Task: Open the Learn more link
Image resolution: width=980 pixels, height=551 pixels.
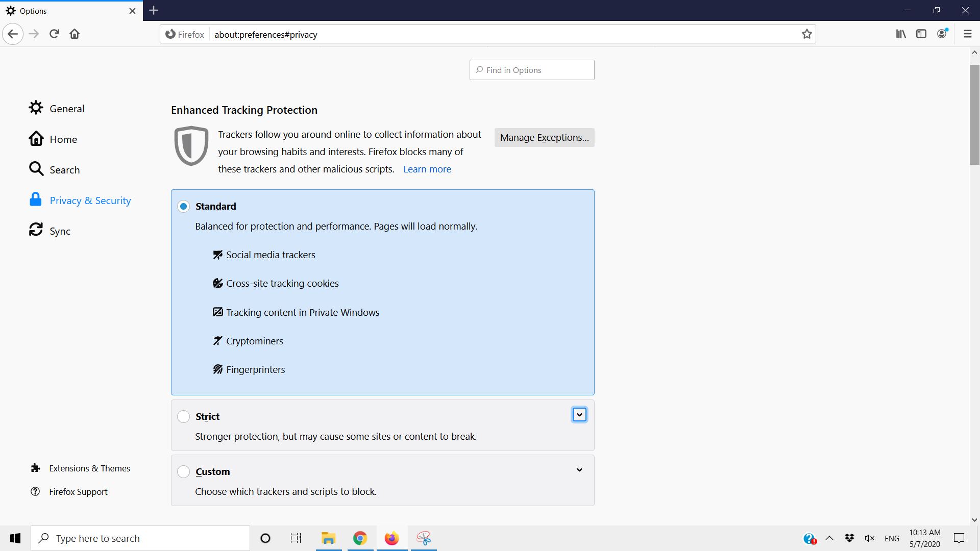Action: [x=427, y=169]
